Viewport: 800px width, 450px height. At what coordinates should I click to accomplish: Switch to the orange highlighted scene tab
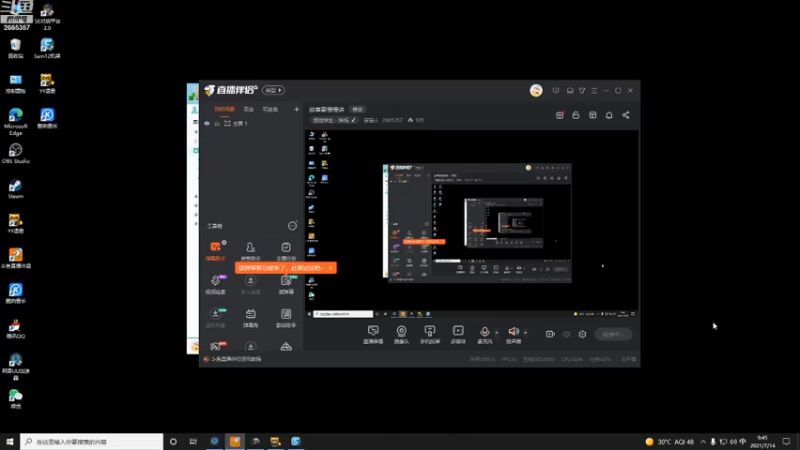coord(224,109)
